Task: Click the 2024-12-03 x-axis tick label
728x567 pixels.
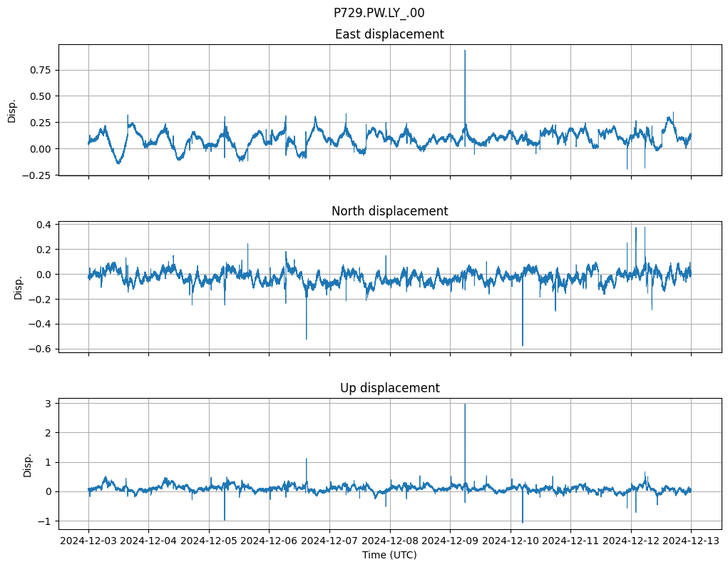Action: (x=88, y=541)
